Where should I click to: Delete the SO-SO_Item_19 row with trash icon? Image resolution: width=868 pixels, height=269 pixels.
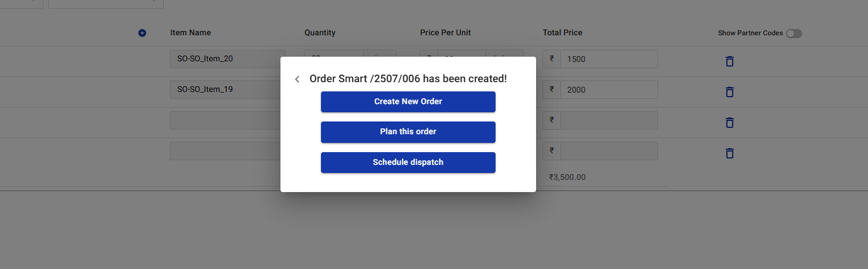[729, 91]
